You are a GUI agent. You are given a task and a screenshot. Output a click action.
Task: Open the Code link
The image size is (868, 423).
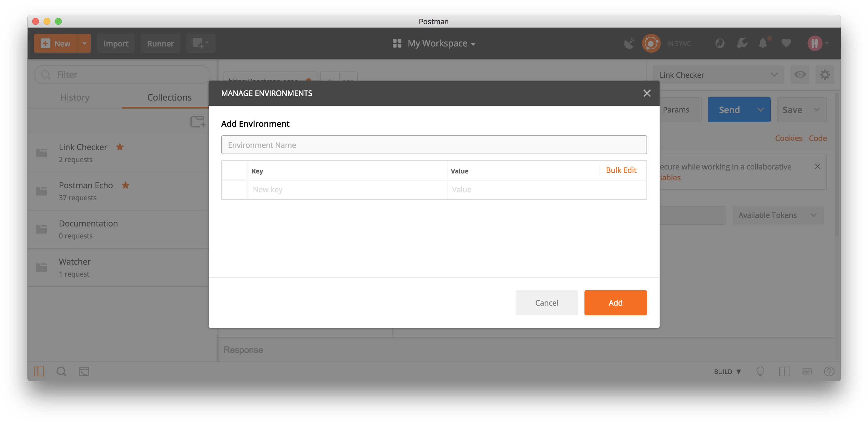pyautogui.click(x=817, y=138)
